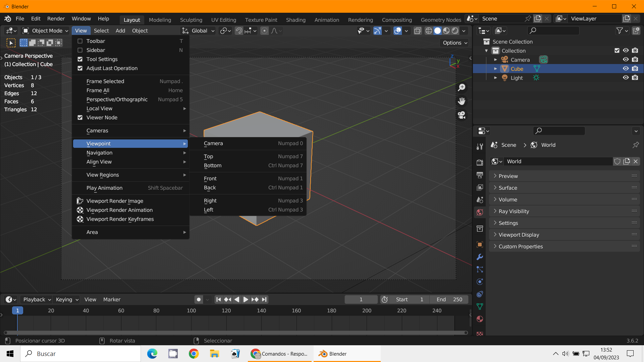The width and height of the screenshot is (644, 362).
Task: Click the zoom magnifier viewport gizmo
Action: 462,87
